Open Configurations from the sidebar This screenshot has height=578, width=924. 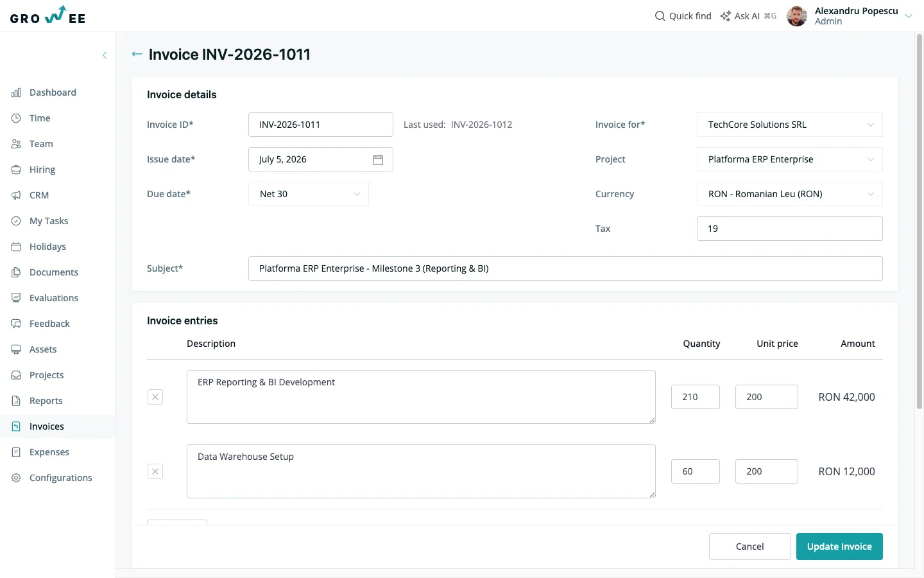(x=58, y=478)
